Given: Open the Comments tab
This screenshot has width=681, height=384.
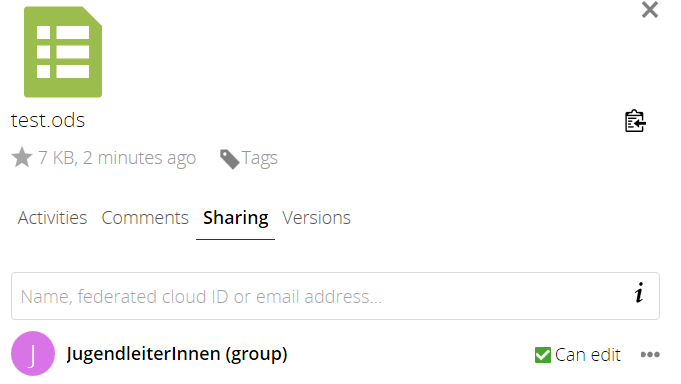Looking at the screenshot, I should pos(145,218).
